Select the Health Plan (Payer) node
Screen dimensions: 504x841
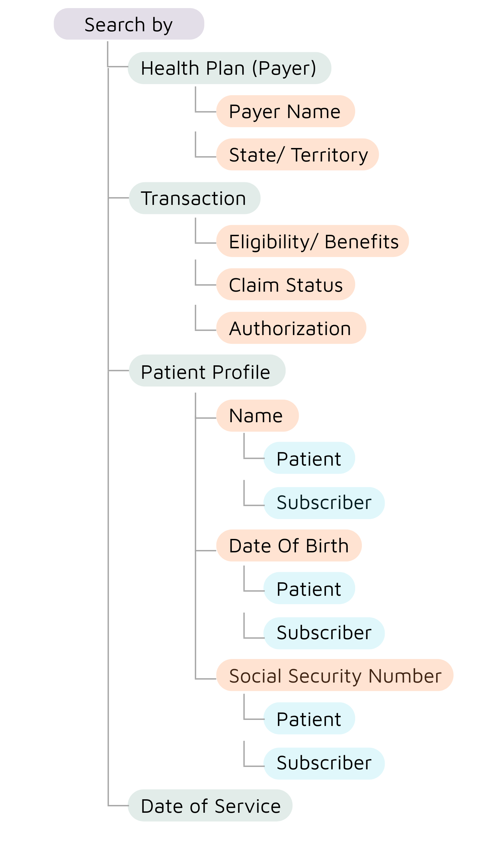229,68
